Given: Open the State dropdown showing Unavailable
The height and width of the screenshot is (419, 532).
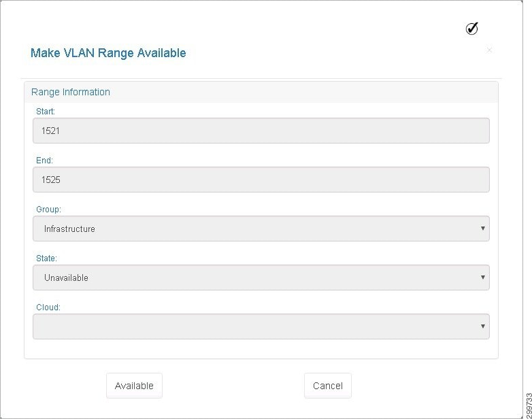Looking at the screenshot, I should click(x=261, y=278).
